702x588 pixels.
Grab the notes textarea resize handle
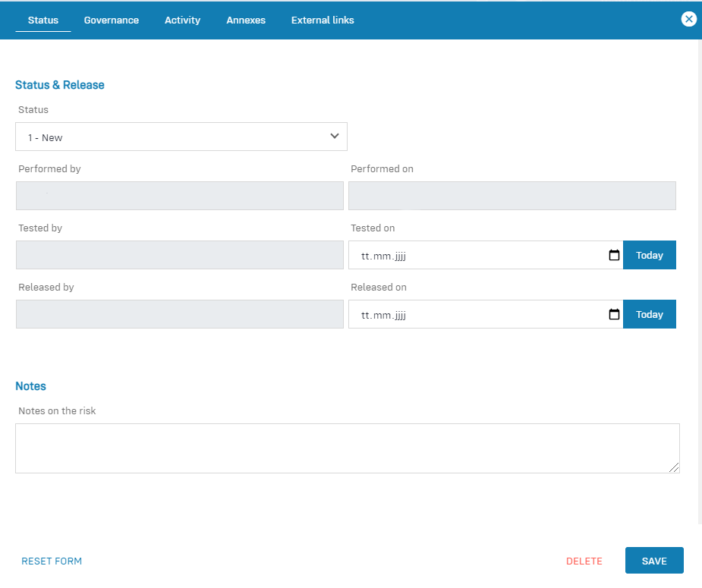pos(674,468)
